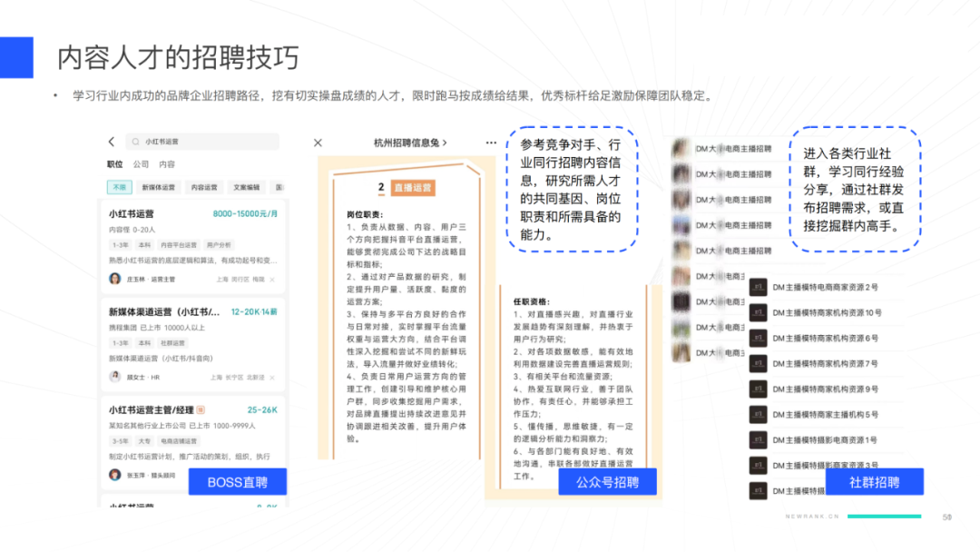
Task: Select the 不限 filter chip
Action: [120, 188]
